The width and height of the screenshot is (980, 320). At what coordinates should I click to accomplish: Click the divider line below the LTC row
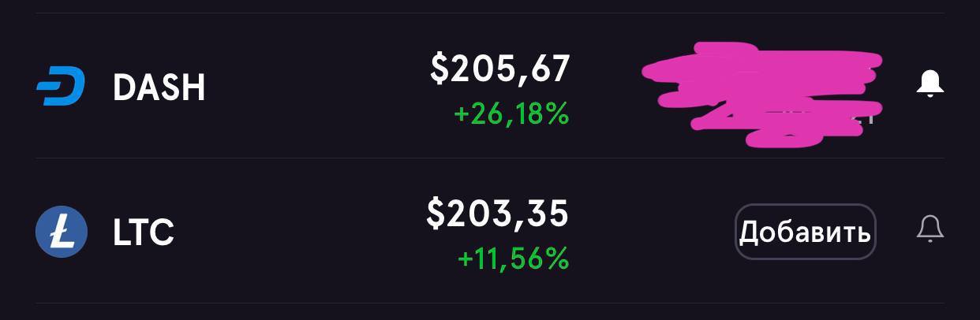tap(490, 303)
